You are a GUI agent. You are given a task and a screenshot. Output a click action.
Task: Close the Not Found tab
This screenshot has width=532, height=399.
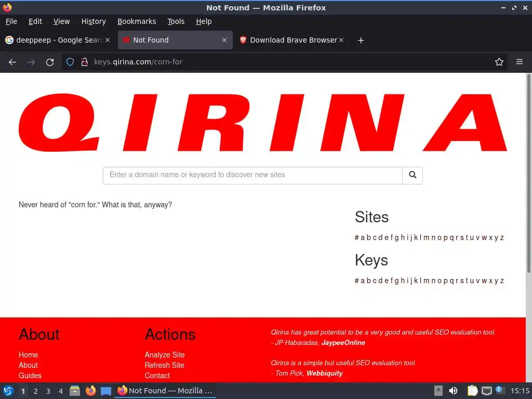click(x=224, y=40)
